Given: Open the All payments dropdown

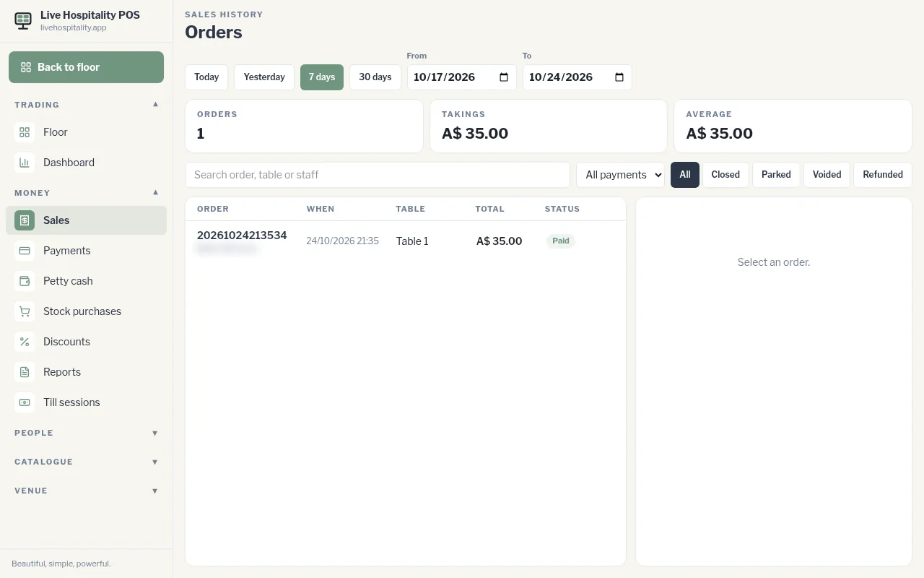Looking at the screenshot, I should tap(621, 175).
